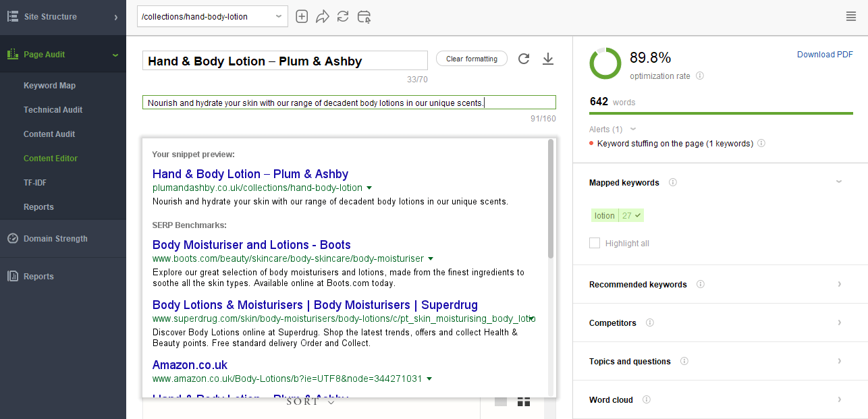This screenshot has width=868, height=419.
Task: Click info icon beside Recommended keywords
Action: pyautogui.click(x=701, y=285)
